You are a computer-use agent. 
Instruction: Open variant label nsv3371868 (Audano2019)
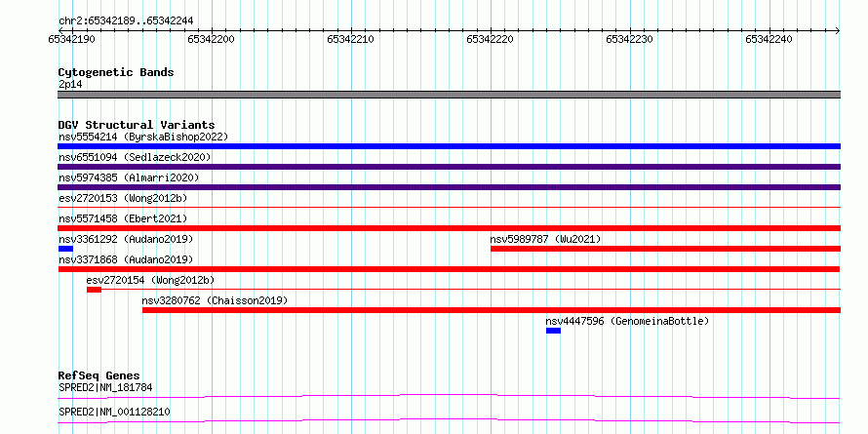[126, 259]
